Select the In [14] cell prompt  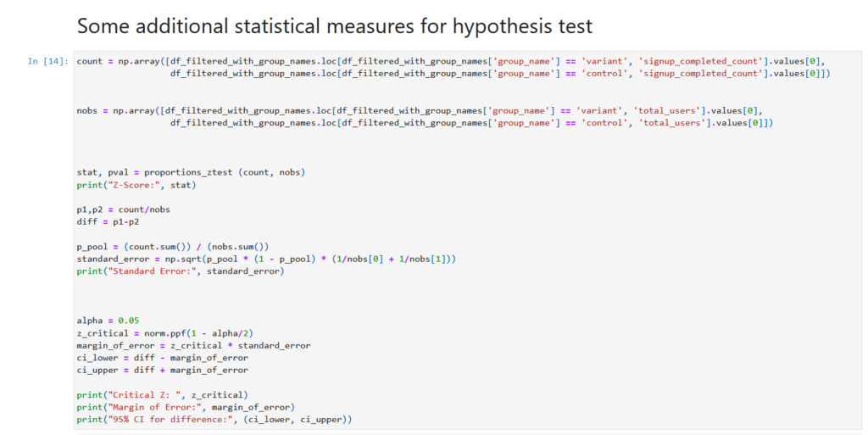[48, 61]
